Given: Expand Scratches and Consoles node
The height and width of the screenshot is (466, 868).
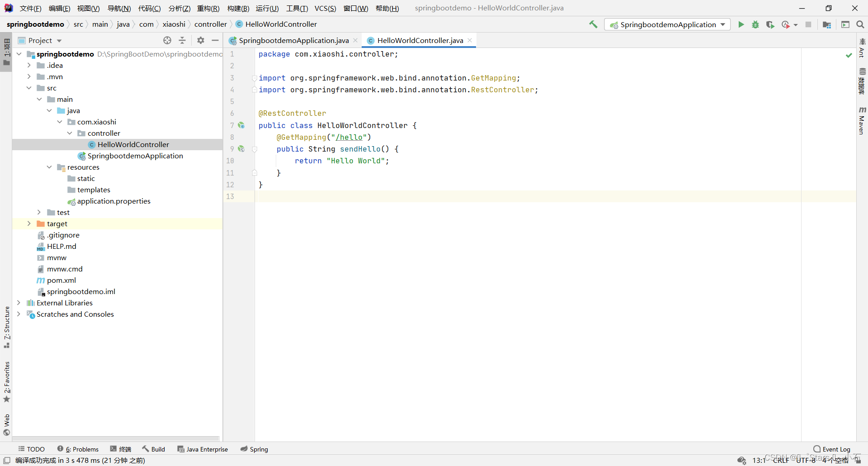Looking at the screenshot, I should click(x=19, y=314).
